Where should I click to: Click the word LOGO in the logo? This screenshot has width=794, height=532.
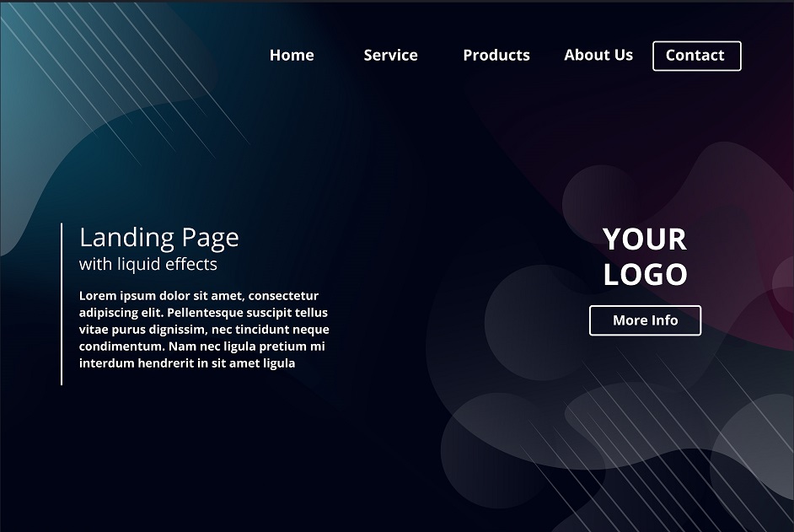tap(645, 275)
